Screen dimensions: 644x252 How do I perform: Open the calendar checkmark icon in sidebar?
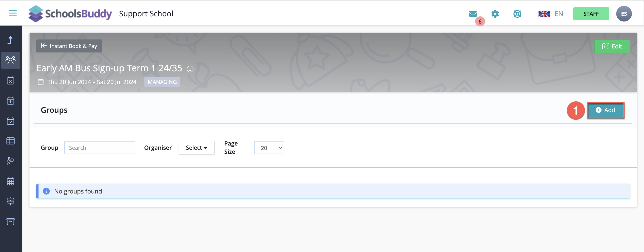11,121
